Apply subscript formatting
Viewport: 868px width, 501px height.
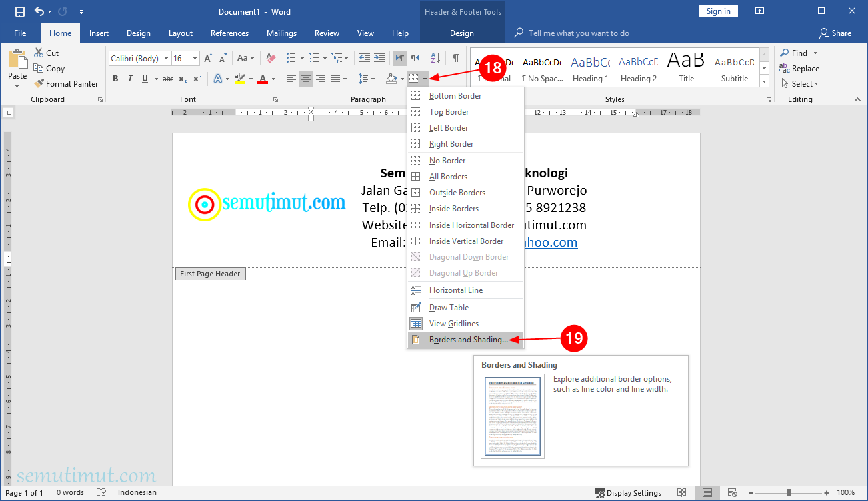[x=181, y=78]
